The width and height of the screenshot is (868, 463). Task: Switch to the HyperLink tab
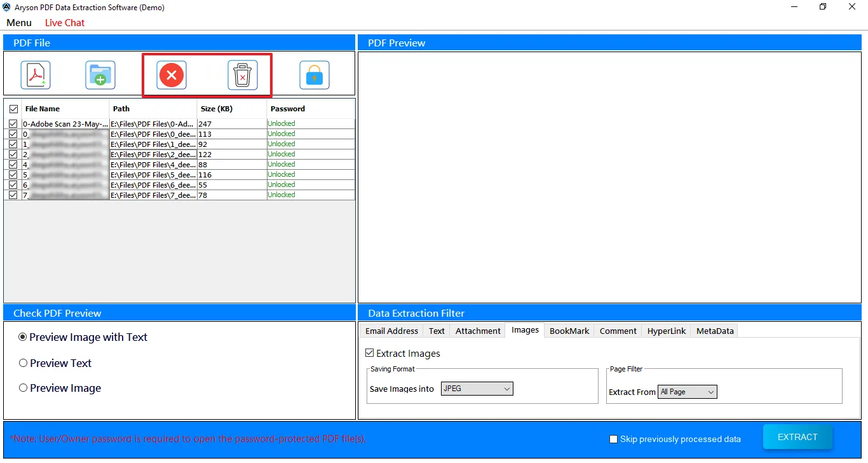coord(667,331)
